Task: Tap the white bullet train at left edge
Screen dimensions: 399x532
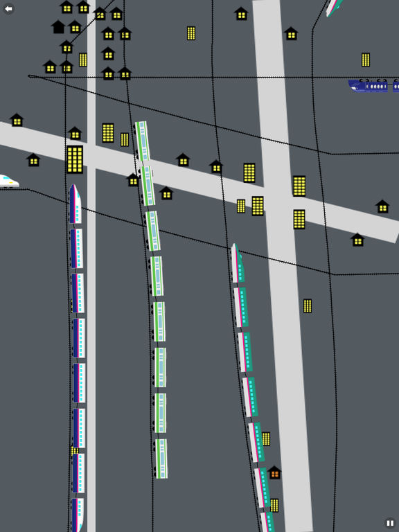Action: click(9, 181)
